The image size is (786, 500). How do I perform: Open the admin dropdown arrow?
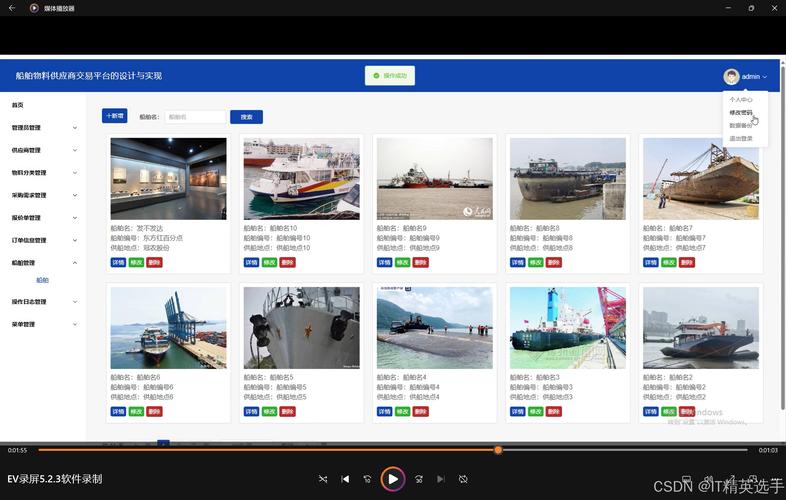tap(765, 77)
